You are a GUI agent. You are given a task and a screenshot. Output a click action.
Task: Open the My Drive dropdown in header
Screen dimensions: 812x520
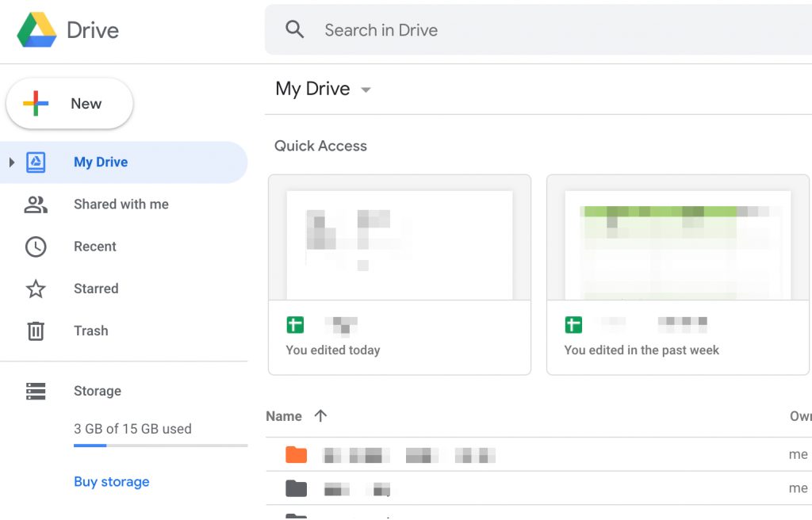[x=366, y=90]
